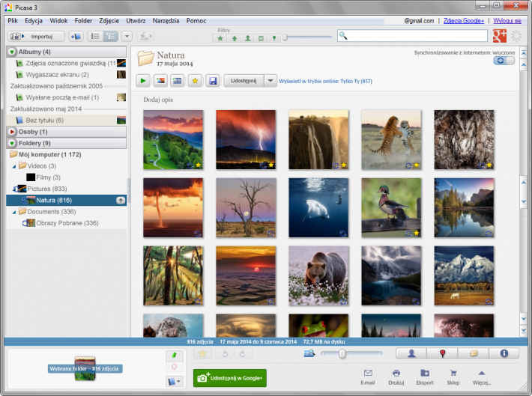Open the Zdjęcia Google+ link
This screenshot has width=532, height=396.
(x=464, y=21)
